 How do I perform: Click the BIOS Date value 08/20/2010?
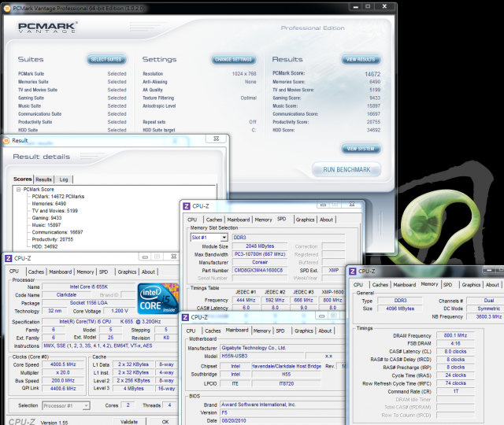tap(282, 420)
